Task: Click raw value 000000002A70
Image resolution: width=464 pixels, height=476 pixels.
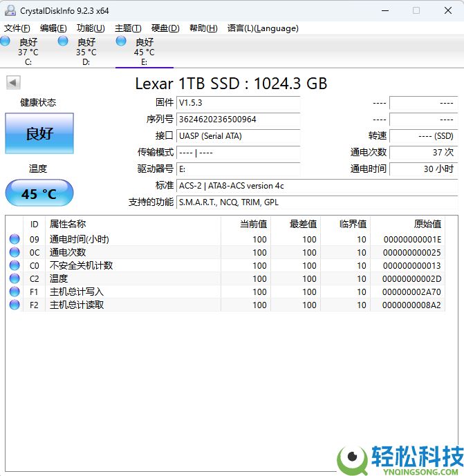Action: pos(411,292)
